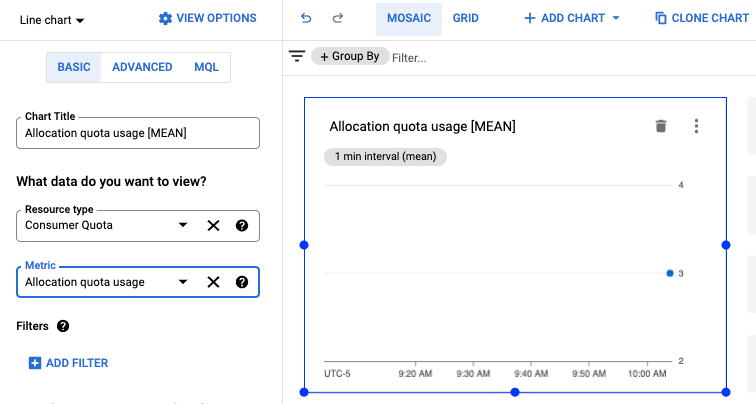The height and width of the screenshot is (404, 756).
Task: Switch to GRID layout mode
Action: pos(465,18)
